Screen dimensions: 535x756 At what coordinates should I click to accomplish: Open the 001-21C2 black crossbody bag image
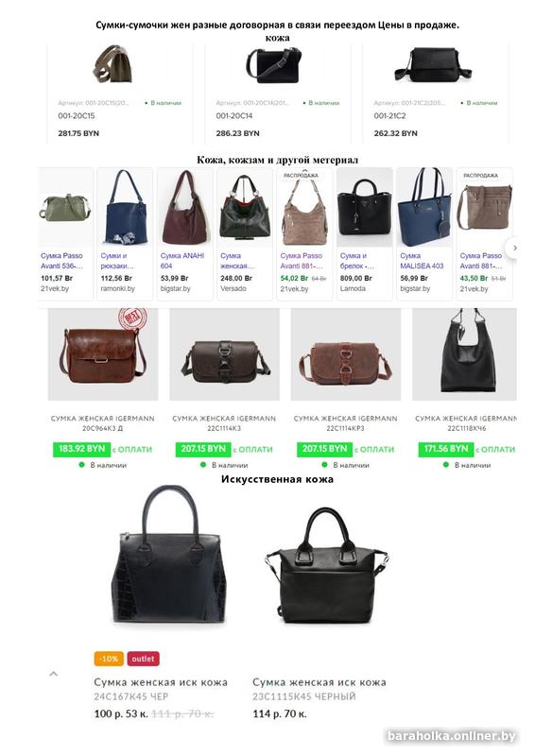433,65
